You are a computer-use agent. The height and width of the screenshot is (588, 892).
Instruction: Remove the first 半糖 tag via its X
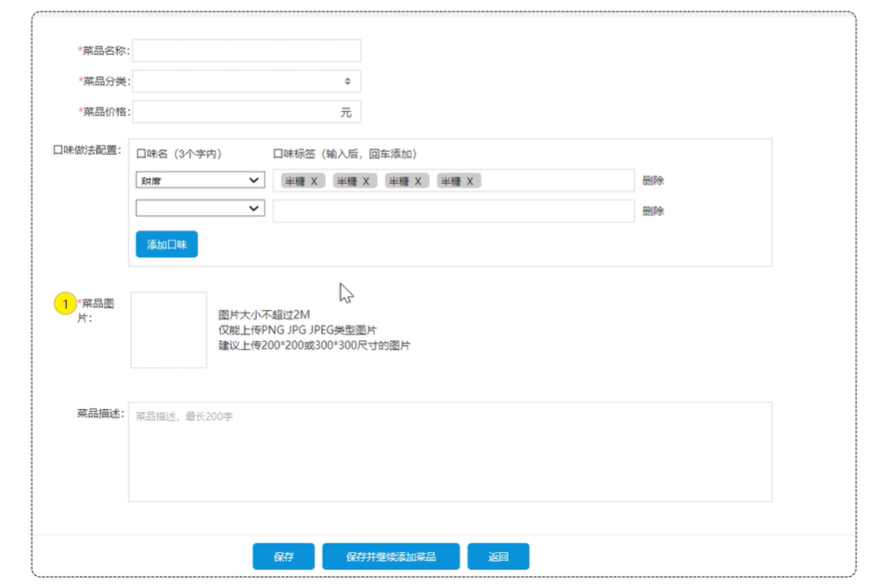tap(315, 181)
